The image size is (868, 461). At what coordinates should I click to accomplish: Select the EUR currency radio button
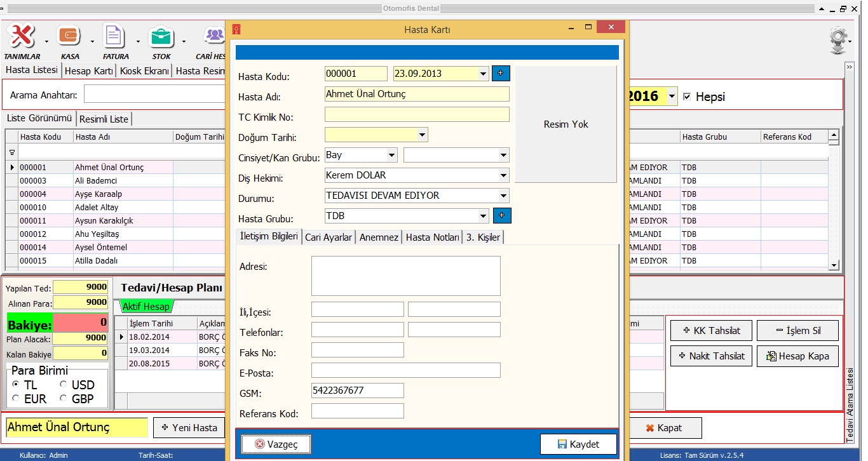[x=16, y=398]
